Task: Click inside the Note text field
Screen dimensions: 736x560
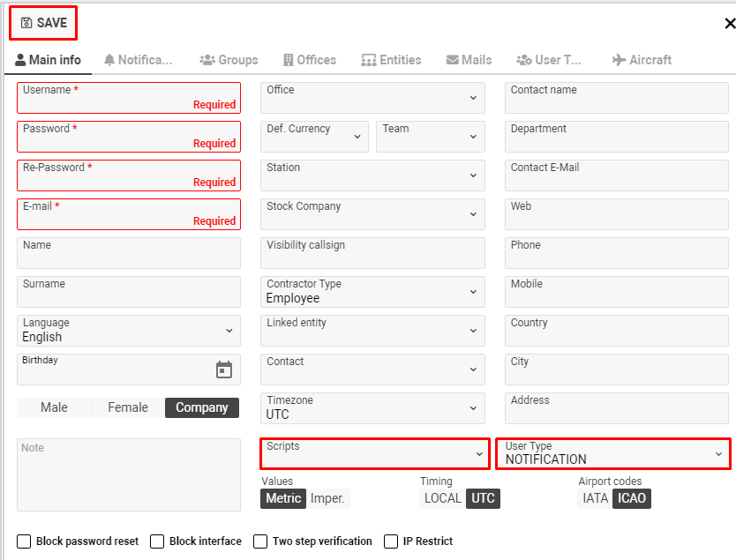Action: pyautogui.click(x=128, y=474)
